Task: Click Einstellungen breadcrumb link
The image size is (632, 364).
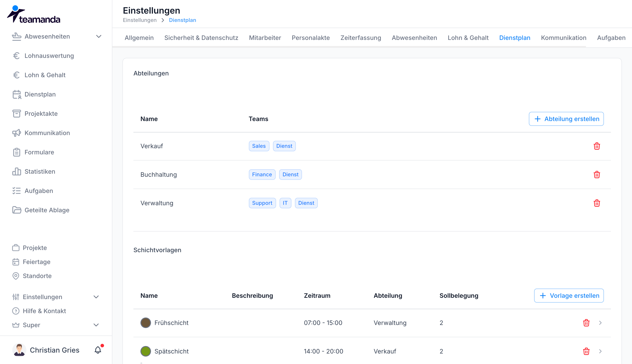Action: tap(140, 20)
